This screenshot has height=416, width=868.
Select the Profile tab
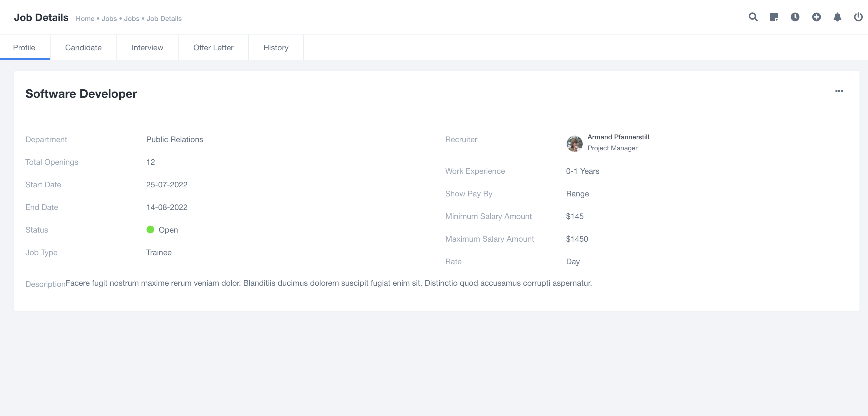(24, 47)
